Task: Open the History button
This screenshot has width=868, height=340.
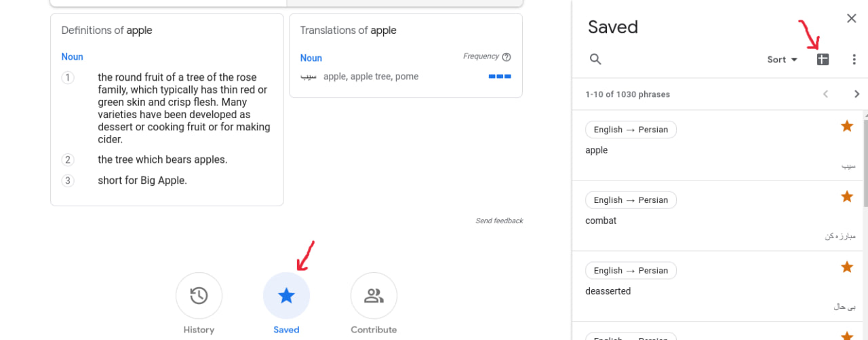Action: pyautogui.click(x=199, y=296)
